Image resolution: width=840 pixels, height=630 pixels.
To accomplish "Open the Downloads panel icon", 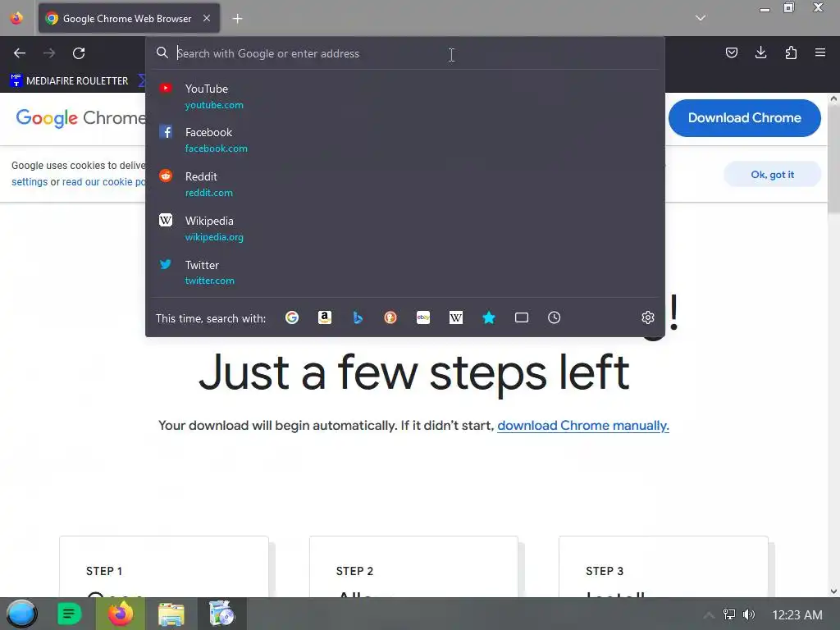I will point(760,52).
